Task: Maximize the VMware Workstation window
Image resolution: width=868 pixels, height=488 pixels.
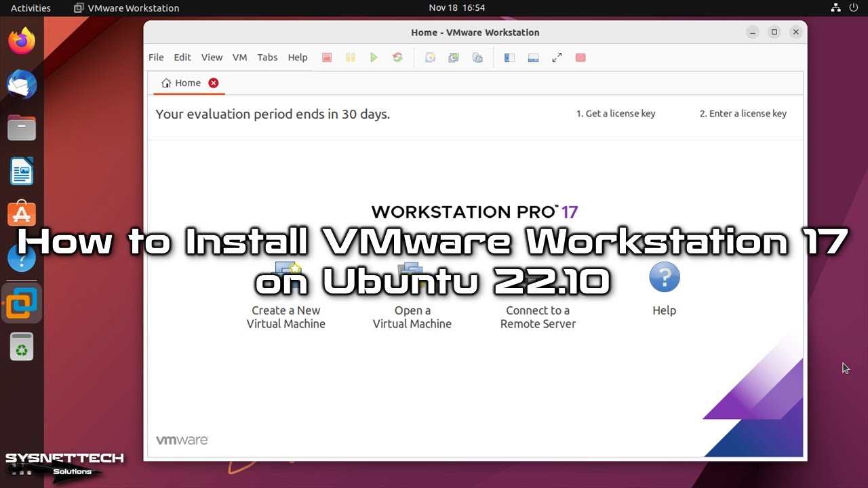Action: [x=774, y=32]
